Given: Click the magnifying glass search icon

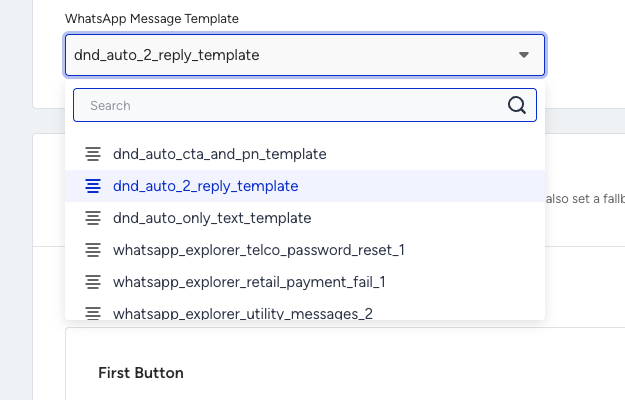Looking at the screenshot, I should pos(517,105).
